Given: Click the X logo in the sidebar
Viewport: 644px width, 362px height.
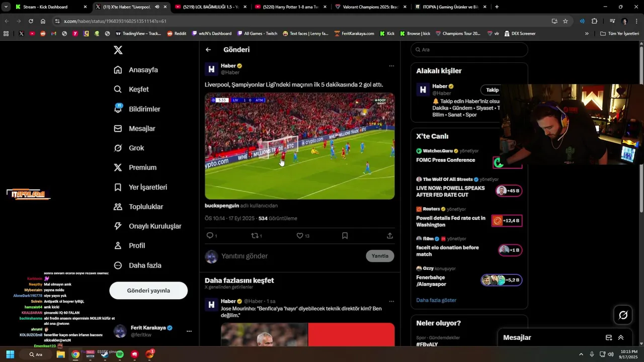Looking at the screenshot, I should pyautogui.click(x=118, y=50).
